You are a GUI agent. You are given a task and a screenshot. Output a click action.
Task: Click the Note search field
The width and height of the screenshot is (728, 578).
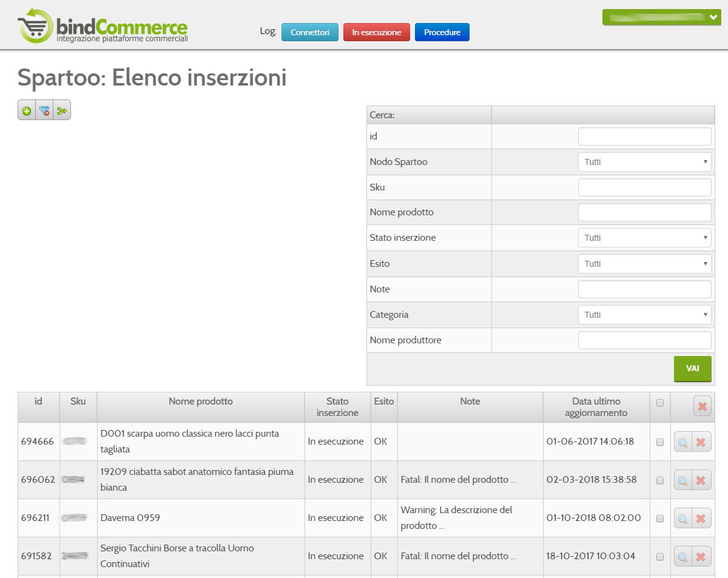coord(644,289)
